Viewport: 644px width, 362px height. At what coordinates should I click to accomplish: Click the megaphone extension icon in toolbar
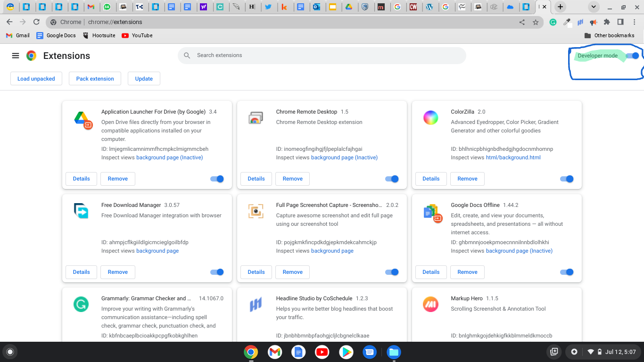click(x=594, y=22)
